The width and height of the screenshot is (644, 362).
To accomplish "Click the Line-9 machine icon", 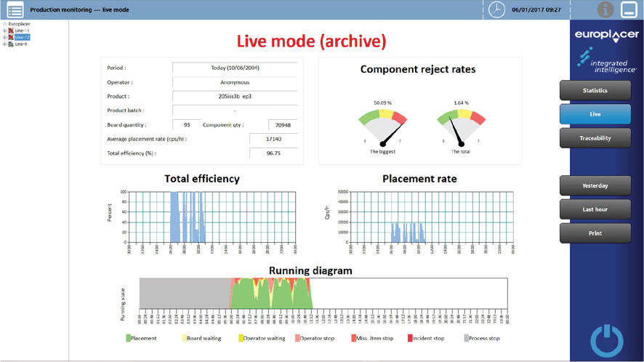I will 11,44.
